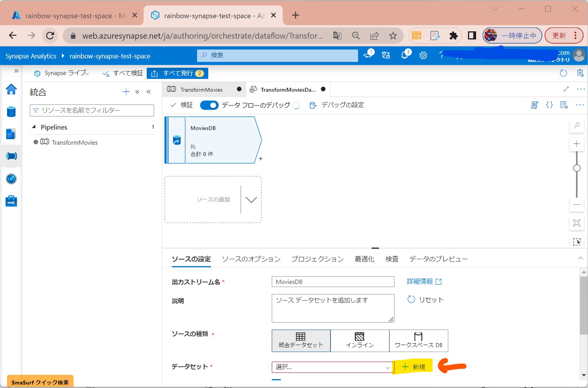Open the settings gear in Synapse header
The image size is (588, 388).
(x=423, y=55)
